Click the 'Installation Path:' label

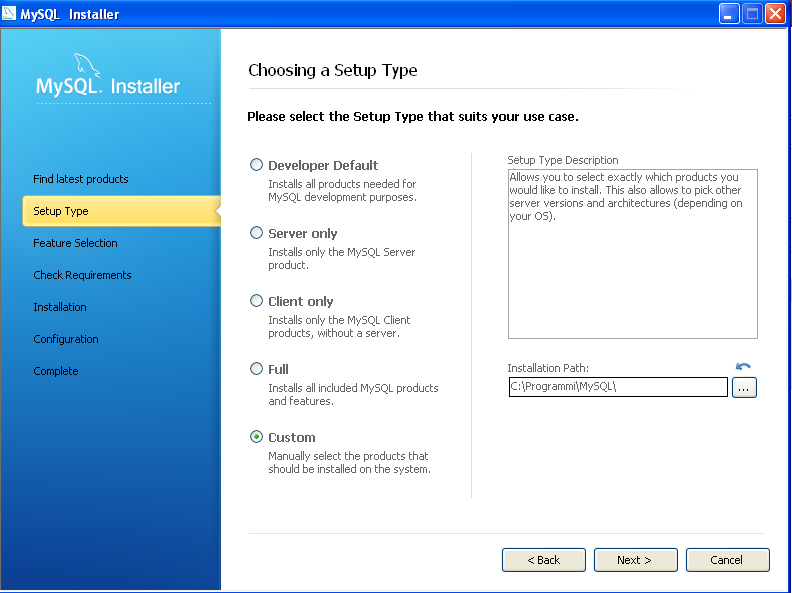click(x=548, y=368)
